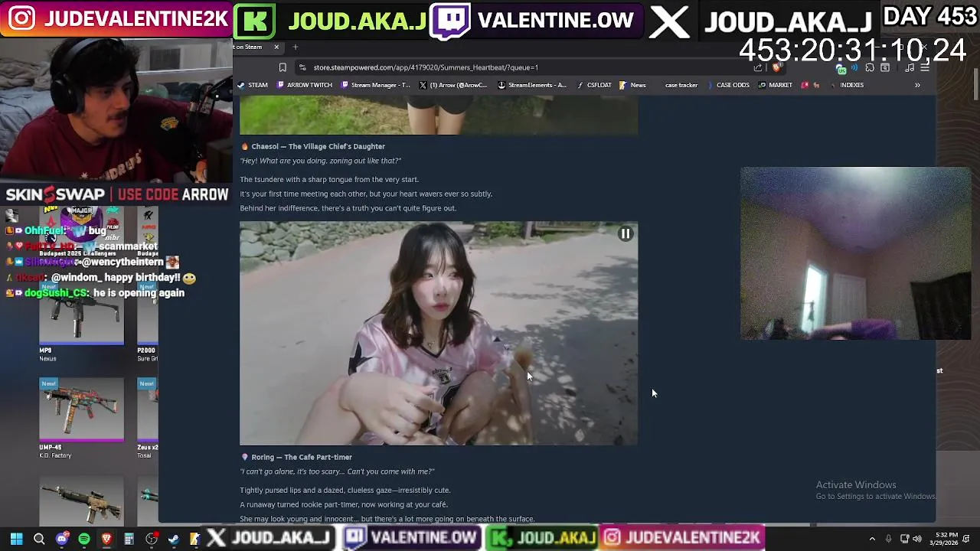Open Discord from the taskbar
Screen dimensions: 980x551
[62, 539]
